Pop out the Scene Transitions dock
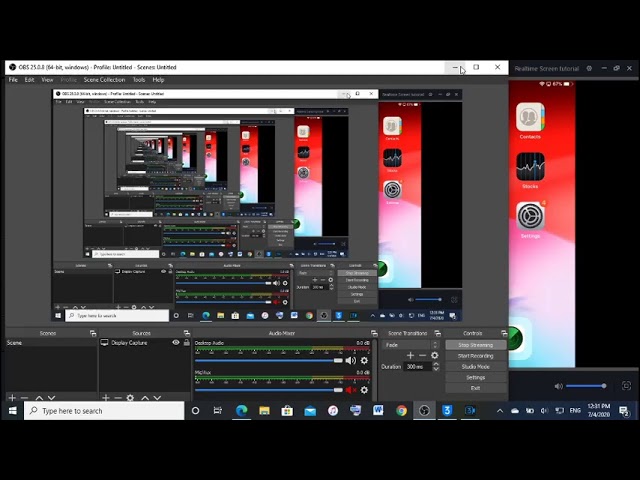The height and width of the screenshot is (480, 640). tap(438, 333)
